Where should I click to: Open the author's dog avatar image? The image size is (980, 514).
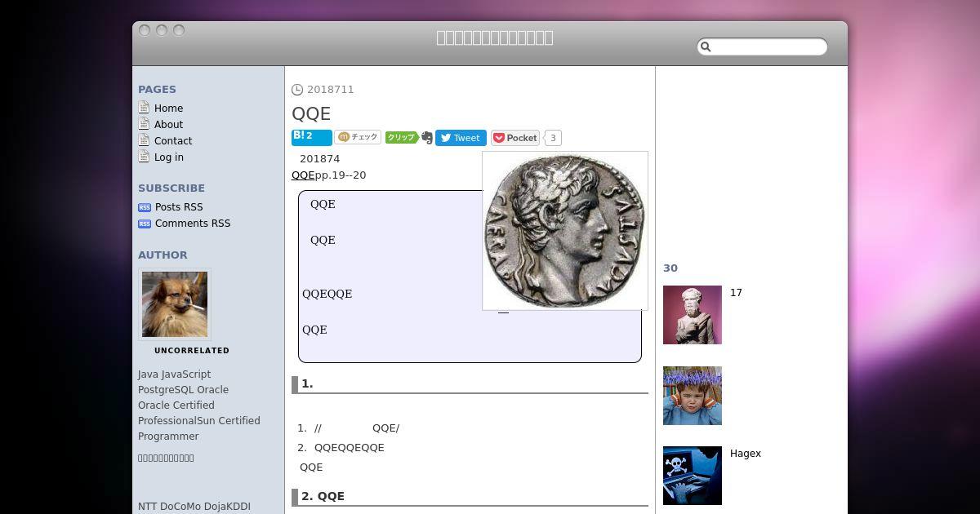pos(175,304)
